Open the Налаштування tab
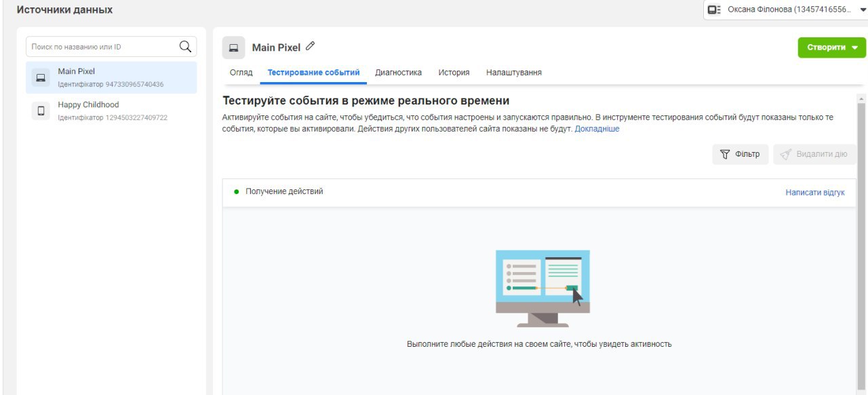This screenshot has height=395, width=868. (x=513, y=73)
